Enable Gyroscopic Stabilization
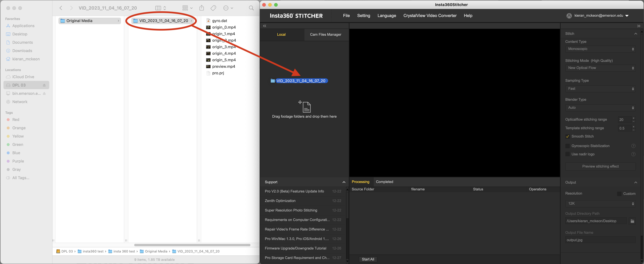The height and width of the screenshot is (264, 644). 567,146
